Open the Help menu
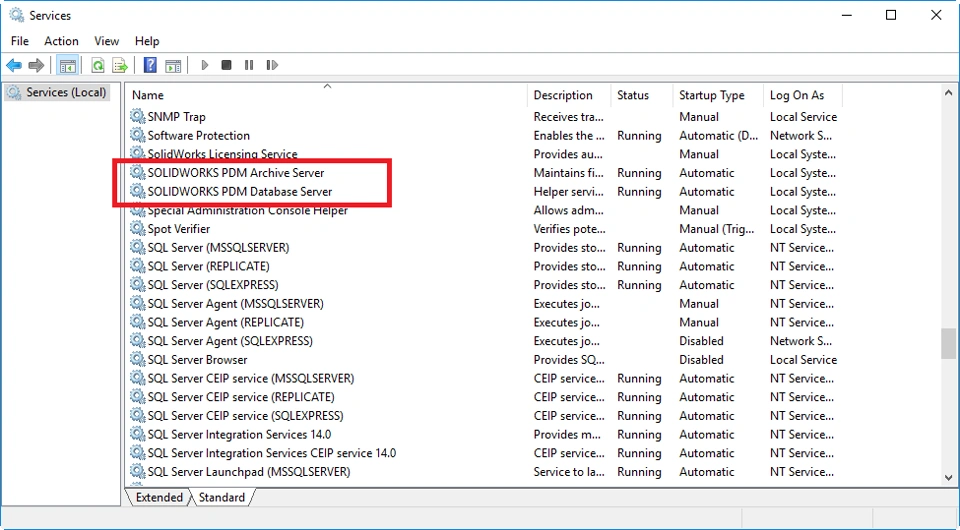Screen dimensions: 960x530 click(147, 41)
